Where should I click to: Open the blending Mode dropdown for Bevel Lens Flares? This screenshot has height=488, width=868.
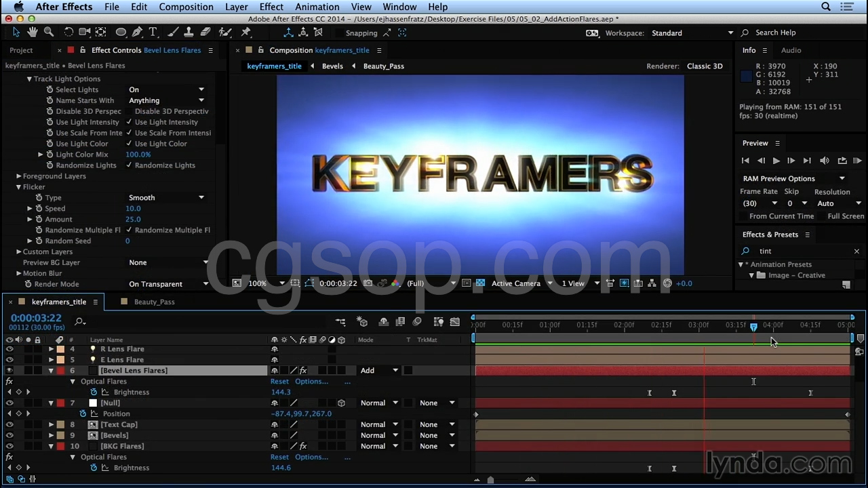click(x=380, y=371)
